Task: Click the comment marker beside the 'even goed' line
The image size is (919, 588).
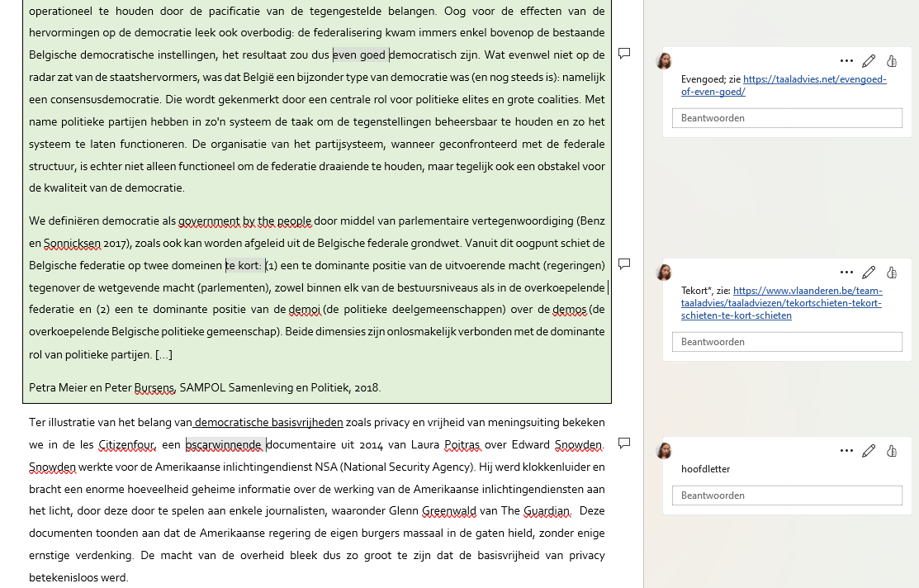Action: tap(624, 54)
